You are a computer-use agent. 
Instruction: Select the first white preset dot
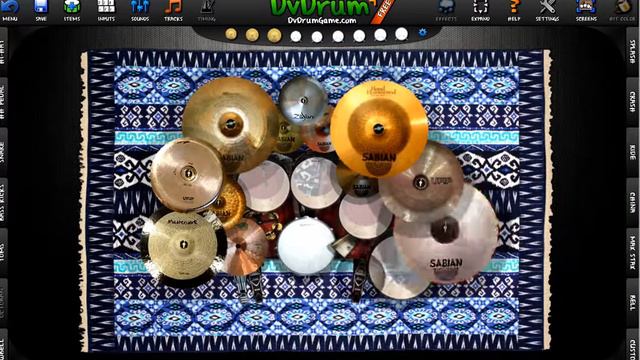pyautogui.click(x=296, y=37)
